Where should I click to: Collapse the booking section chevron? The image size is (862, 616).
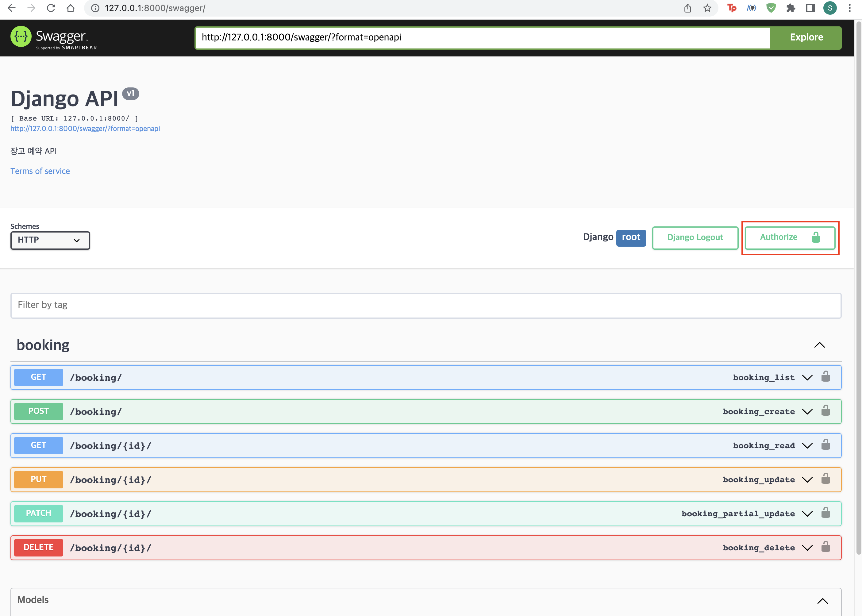pyautogui.click(x=820, y=345)
